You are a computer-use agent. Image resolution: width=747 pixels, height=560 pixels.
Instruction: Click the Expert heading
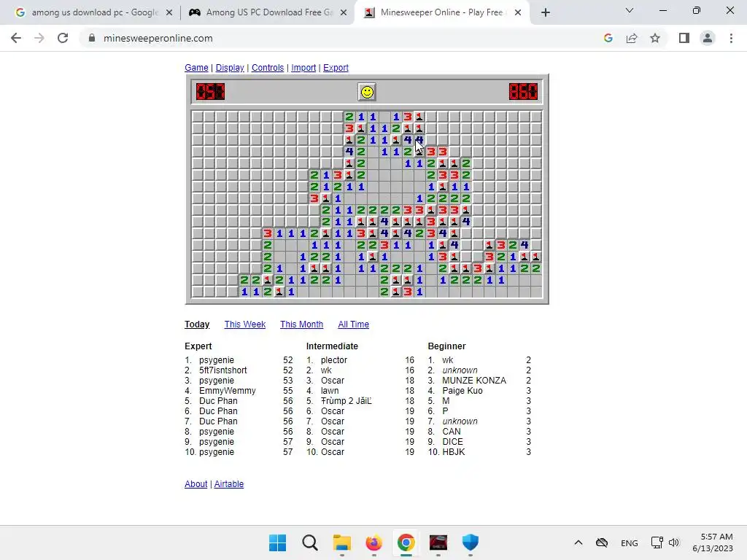pos(198,346)
